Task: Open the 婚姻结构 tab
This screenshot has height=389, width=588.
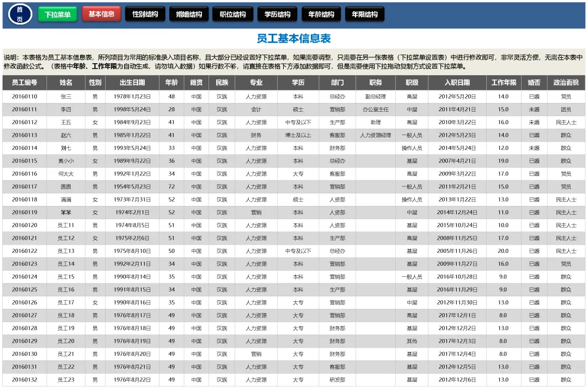Action: pos(188,14)
